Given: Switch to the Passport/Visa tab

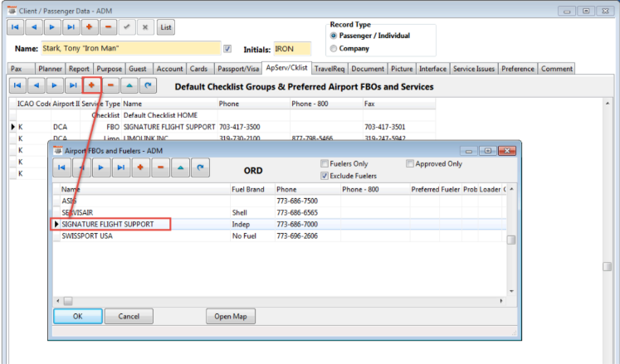Looking at the screenshot, I should (237, 69).
